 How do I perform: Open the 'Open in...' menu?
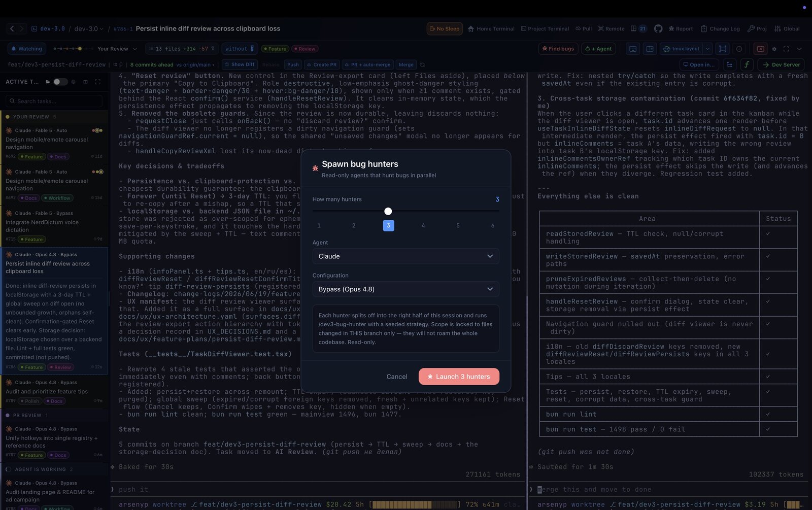(699, 64)
